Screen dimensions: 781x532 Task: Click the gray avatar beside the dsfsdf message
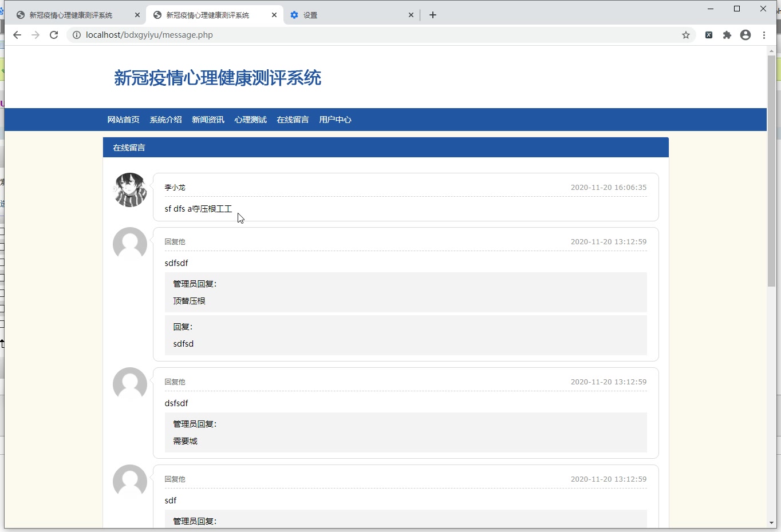pos(130,384)
